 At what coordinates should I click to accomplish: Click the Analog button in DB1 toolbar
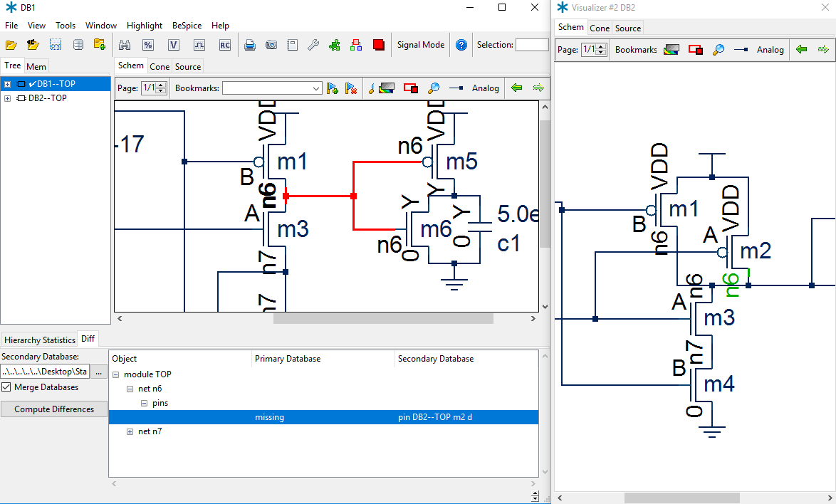(485, 88)
